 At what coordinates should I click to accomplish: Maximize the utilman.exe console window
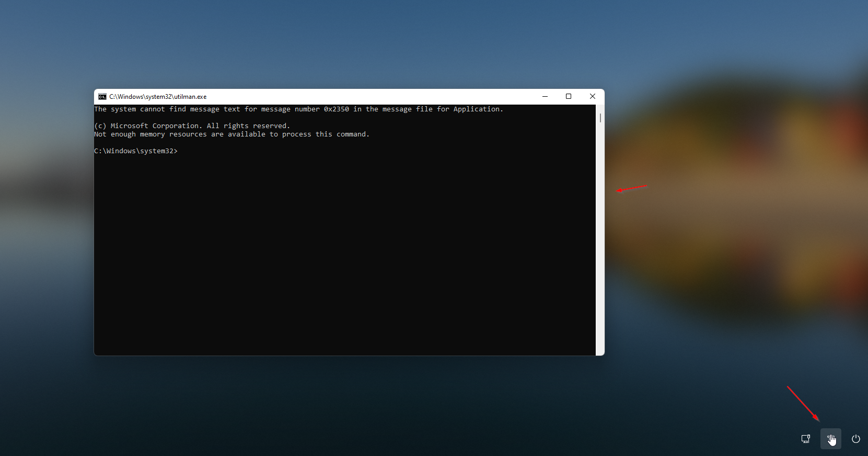(x=569, y=97)
